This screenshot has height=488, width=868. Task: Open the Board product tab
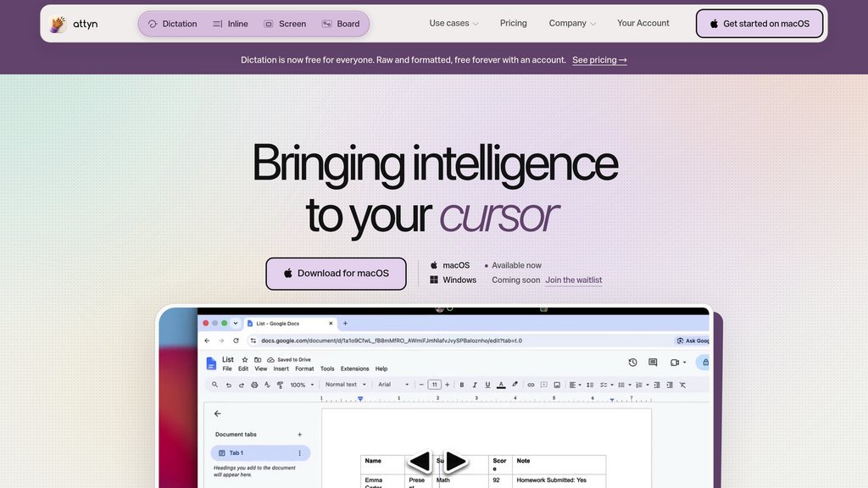point(341,24)
